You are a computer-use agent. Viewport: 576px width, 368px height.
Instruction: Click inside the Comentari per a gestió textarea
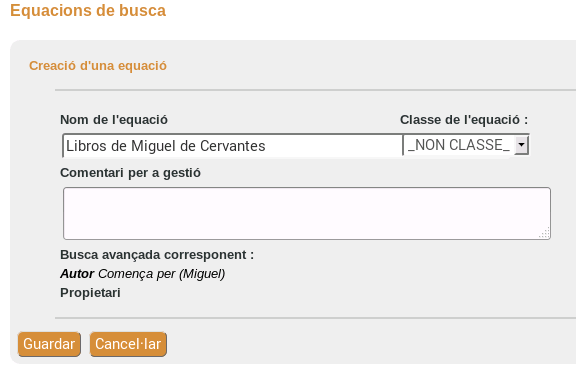tap(307, 213)
